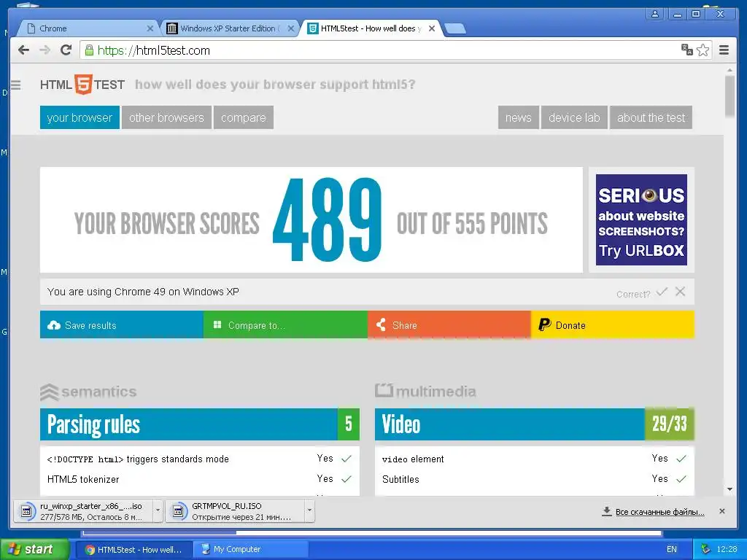This screenshot has width=747, height=560.
Task: Click the address bar URL field
Action: click(381, 50)
